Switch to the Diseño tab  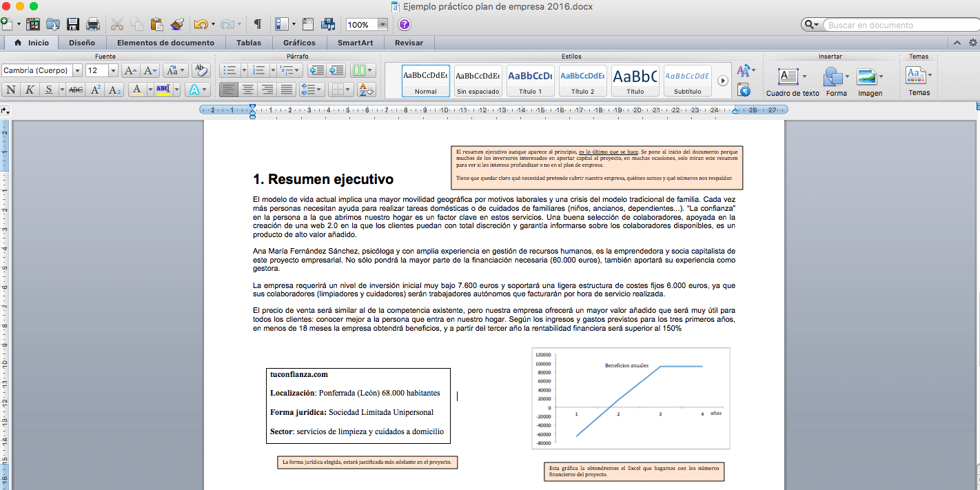pos(82,43)
